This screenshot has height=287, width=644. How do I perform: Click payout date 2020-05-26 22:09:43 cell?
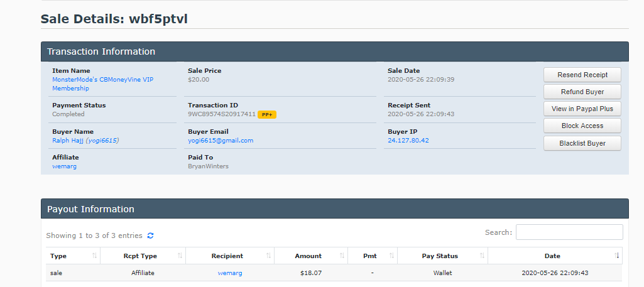(555, 273)
